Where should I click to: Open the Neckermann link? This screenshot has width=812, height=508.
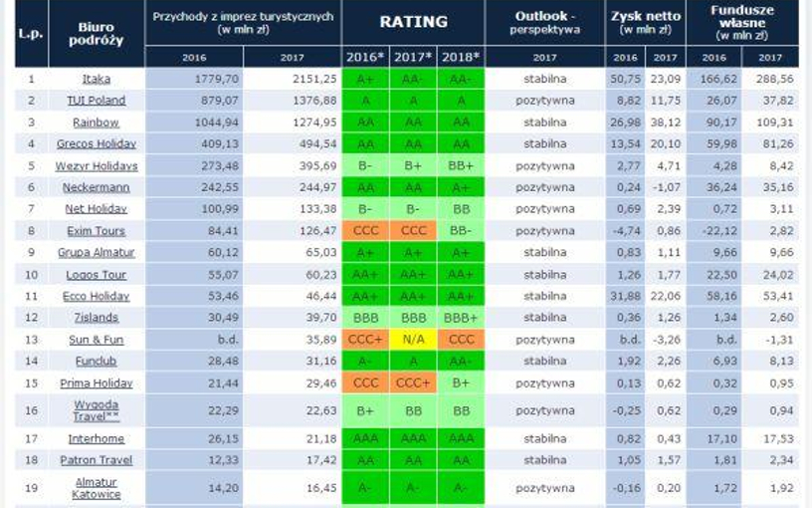[97, 187]
